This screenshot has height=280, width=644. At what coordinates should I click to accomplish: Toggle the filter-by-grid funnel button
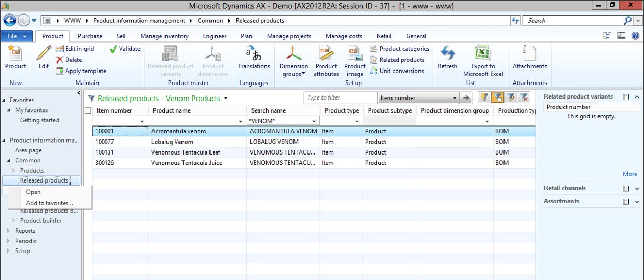click(x=497, y=97)
